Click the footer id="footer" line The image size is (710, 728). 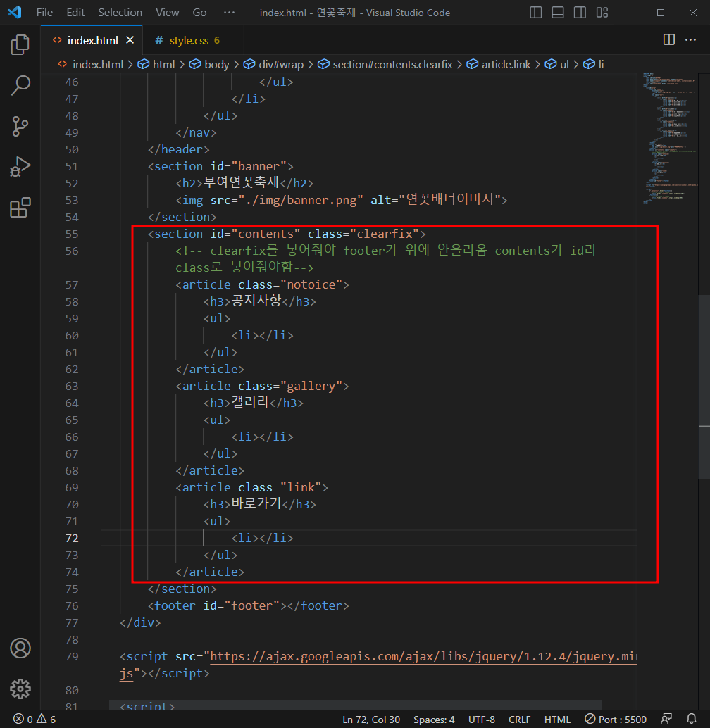tap(249, 606)
